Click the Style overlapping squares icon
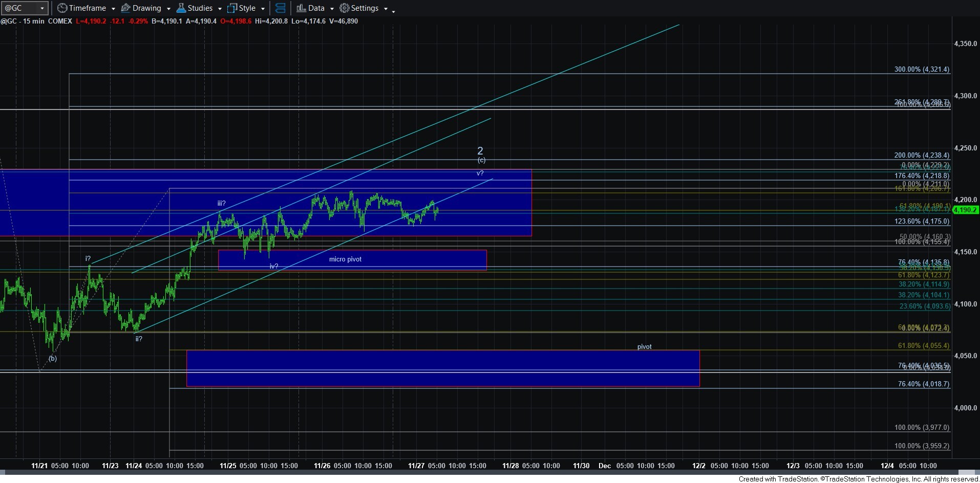 [x=232, y=8]
